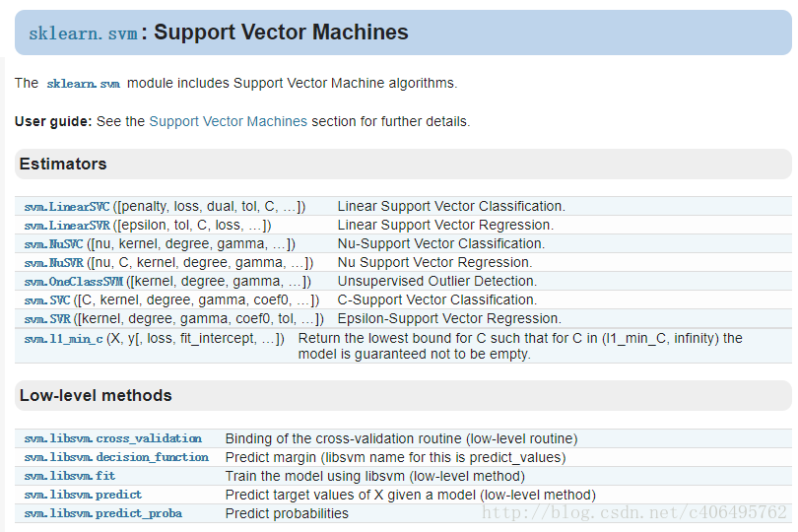The image size is (798, 532).
Task: Open svm.libsvm.cross_validation link
Action: click(113, 438)
